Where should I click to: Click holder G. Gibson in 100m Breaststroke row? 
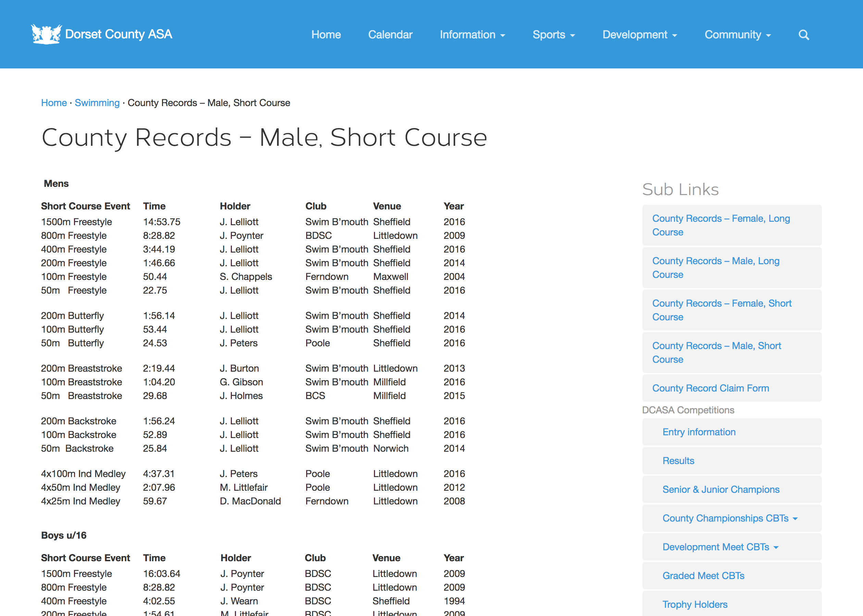point(241,382)
